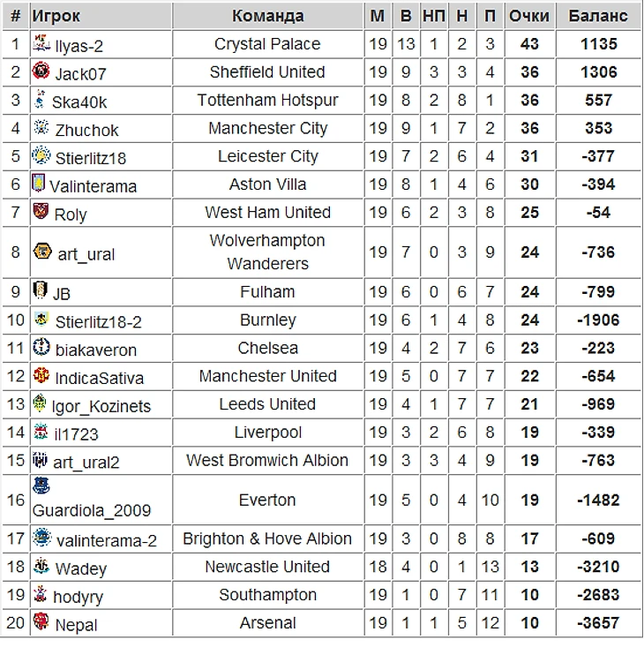The height and width of the screenshot is (655, 644).
Task: Click the badge icon next to Roly
Action: click(x=41, y=212)
